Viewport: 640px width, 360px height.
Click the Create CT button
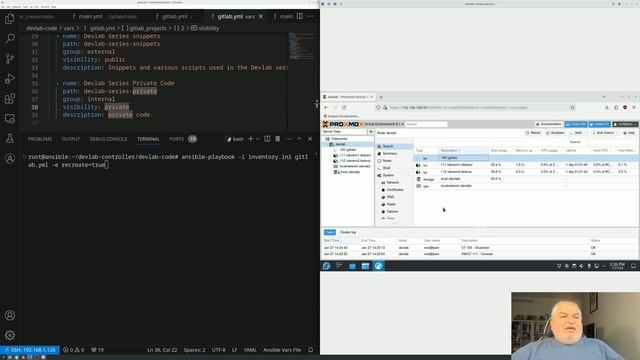tap(600, 124)
